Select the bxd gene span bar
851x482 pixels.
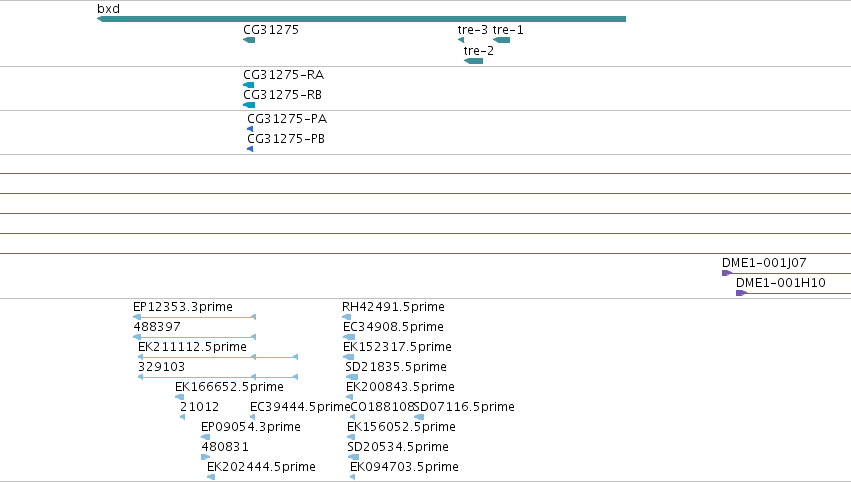[x=361, y=19]
